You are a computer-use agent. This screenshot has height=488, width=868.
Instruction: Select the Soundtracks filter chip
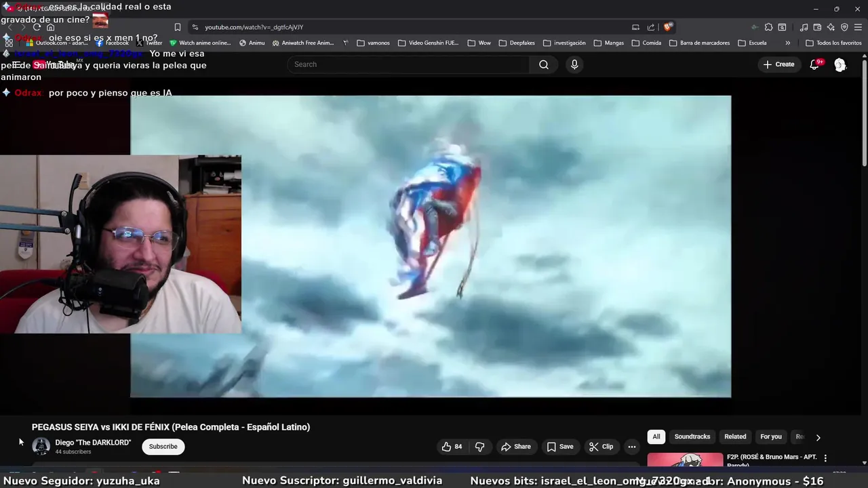point(692,436)
